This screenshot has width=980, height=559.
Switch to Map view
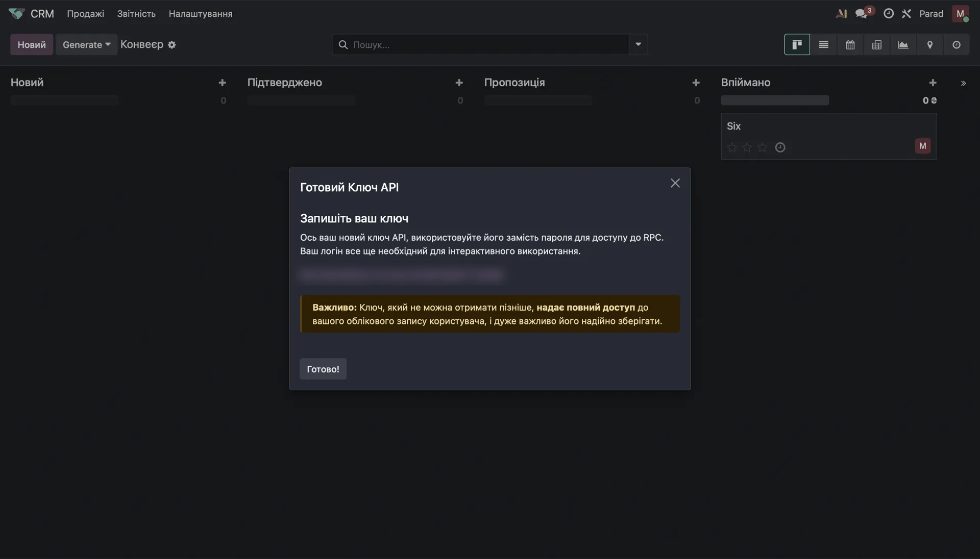coord(929,44)
